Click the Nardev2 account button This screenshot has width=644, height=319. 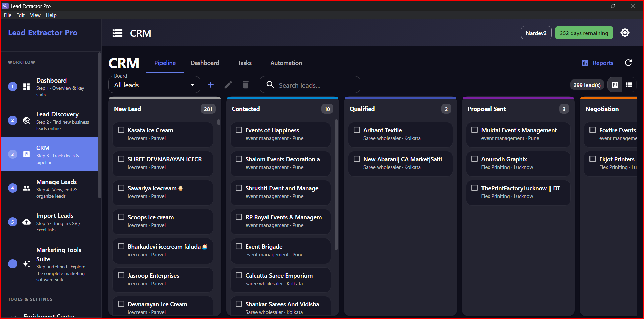pyautogui.click(x=536, y=33)
